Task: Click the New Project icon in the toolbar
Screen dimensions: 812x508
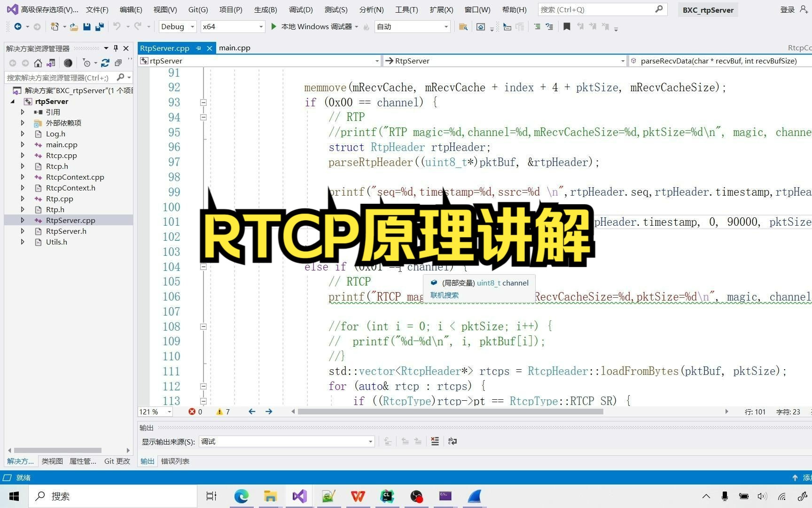Action: coord(55,27)
